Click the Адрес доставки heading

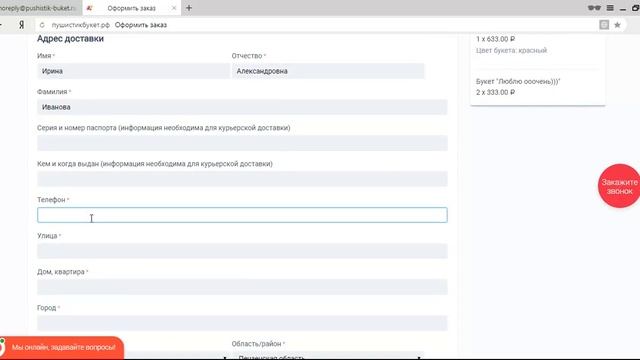point(70,38)
